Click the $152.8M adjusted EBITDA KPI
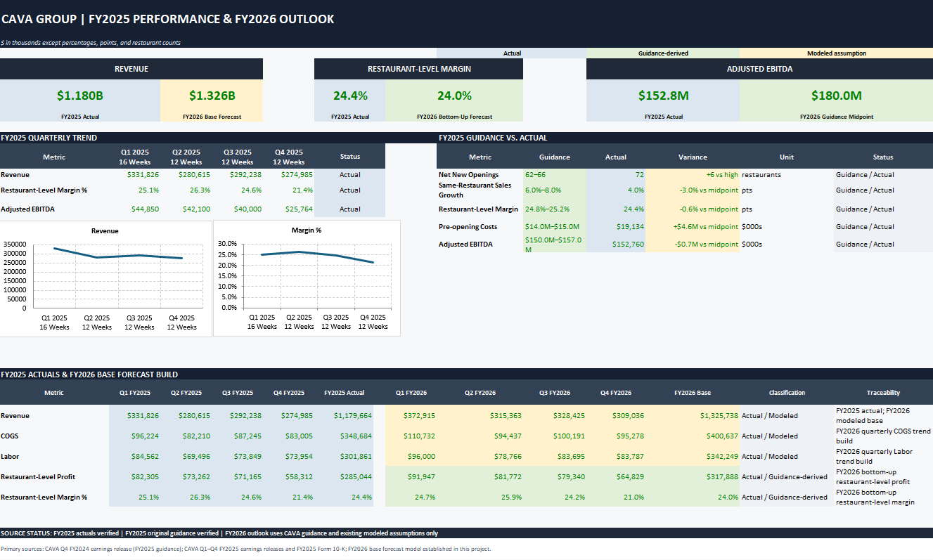Image resolution: width=933 pixels, height=560 pixels. pos(663,96)
